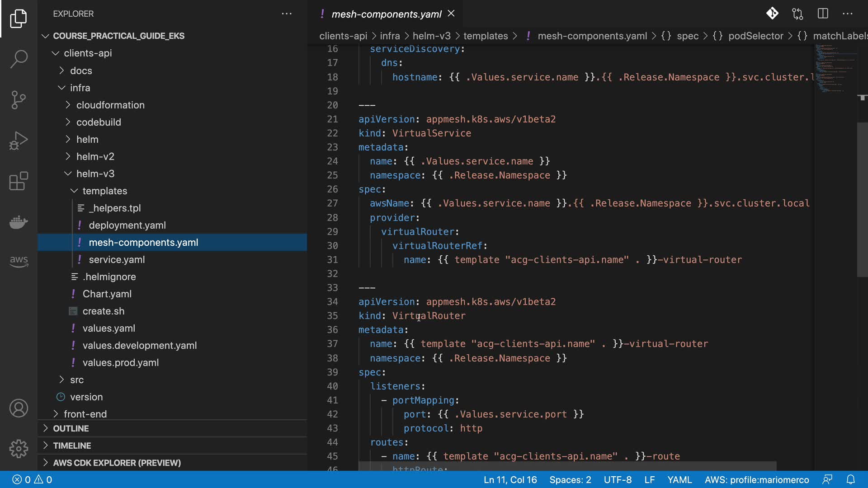Expand the OUTLINE section
The height and width of the screenshot is (488, 868).
coord(71,428)
